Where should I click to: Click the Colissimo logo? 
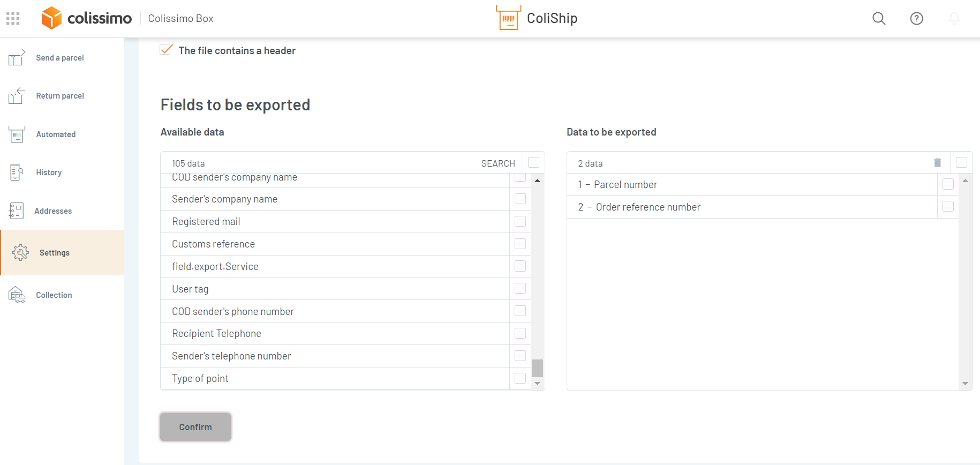point(87,18)
